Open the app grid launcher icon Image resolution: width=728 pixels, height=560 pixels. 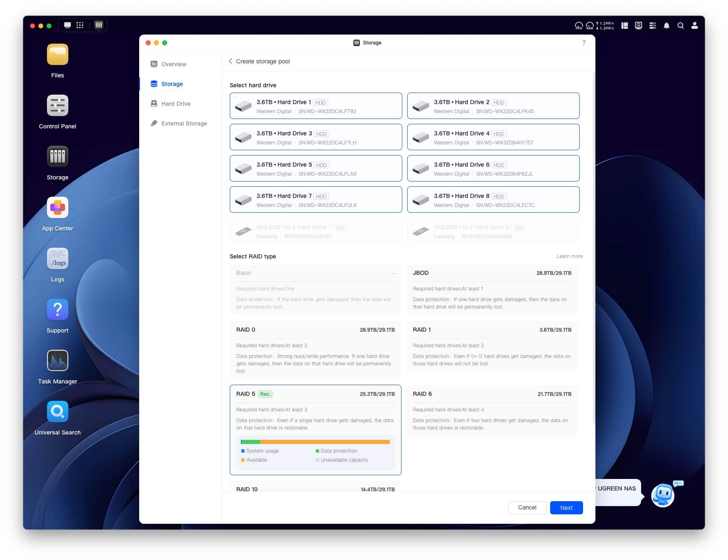[80, 25]
